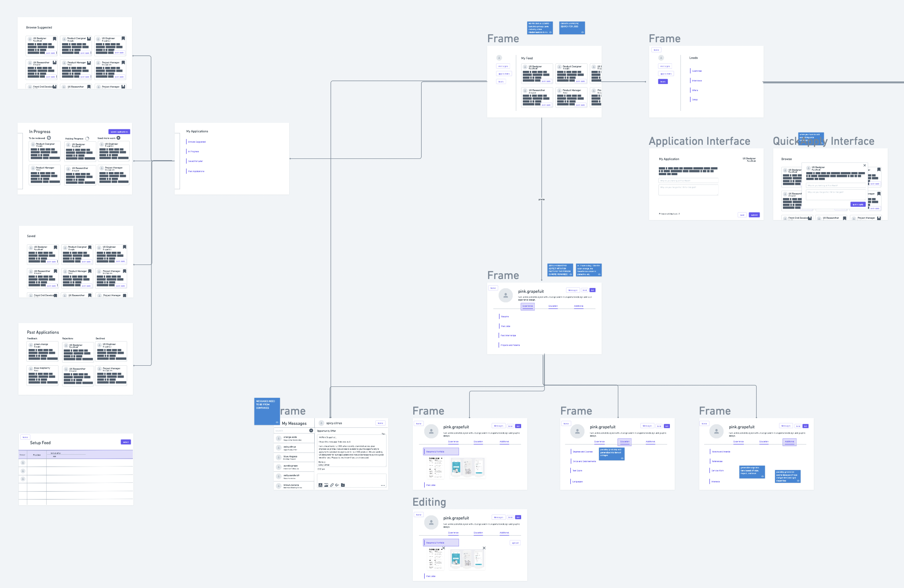This screenshot has width=904, height=588.
Task: Toggle bookmark on UX Engineer card in Saved
Action: pyautogui.click(x=125, y=247)
